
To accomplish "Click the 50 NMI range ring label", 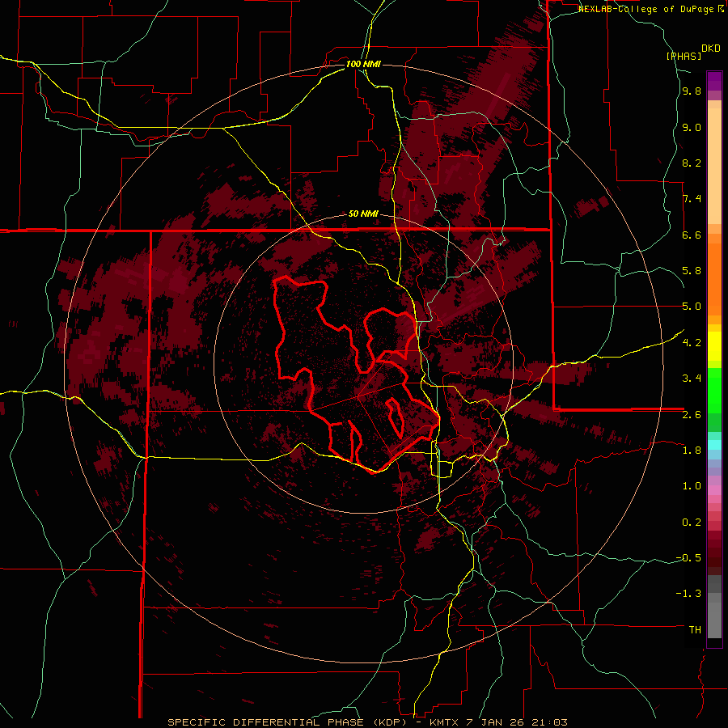I will [363, 214].
